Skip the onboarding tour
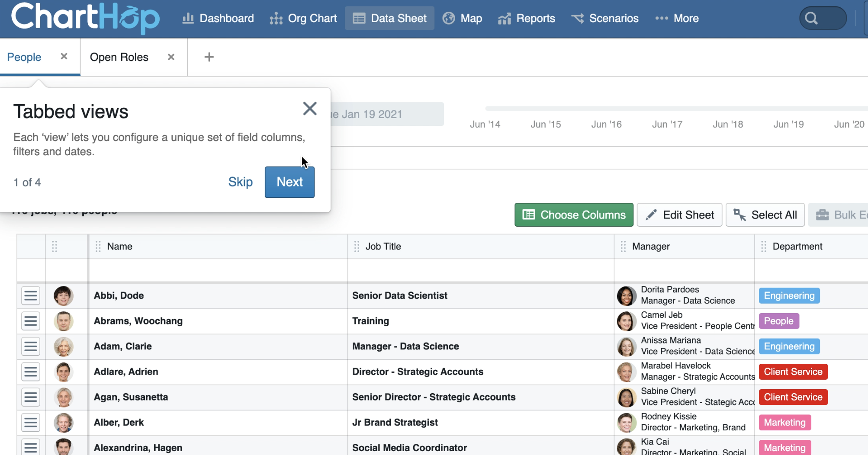This screenshot has width=868, height=455. click(x=240, y=182)
